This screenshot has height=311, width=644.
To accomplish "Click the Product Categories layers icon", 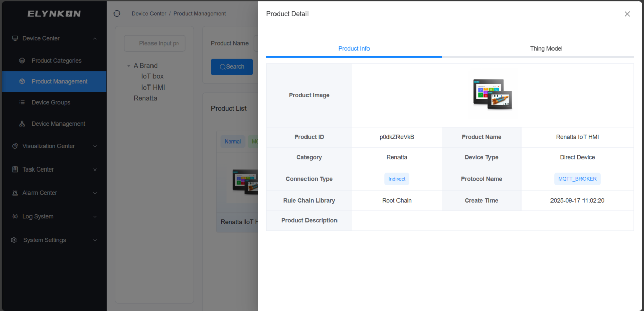I will 22,61.
